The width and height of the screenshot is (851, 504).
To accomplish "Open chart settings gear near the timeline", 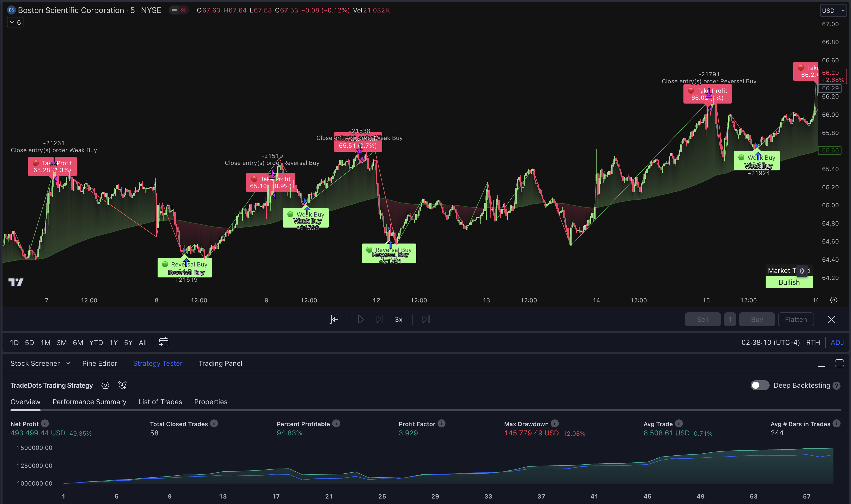I will pyautogui.click(x=833, y=300).
